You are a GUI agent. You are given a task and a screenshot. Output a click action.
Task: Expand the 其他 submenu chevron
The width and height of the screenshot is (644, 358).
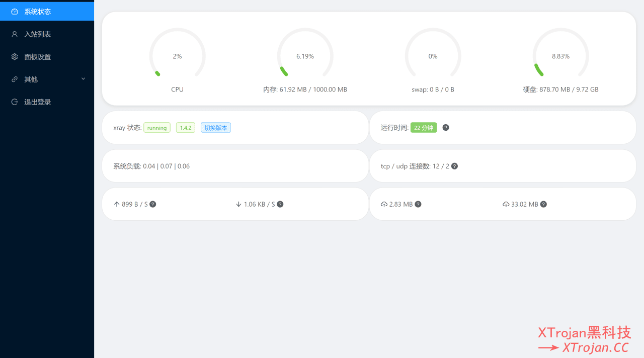pyautogui.click(x=84, y=79)
